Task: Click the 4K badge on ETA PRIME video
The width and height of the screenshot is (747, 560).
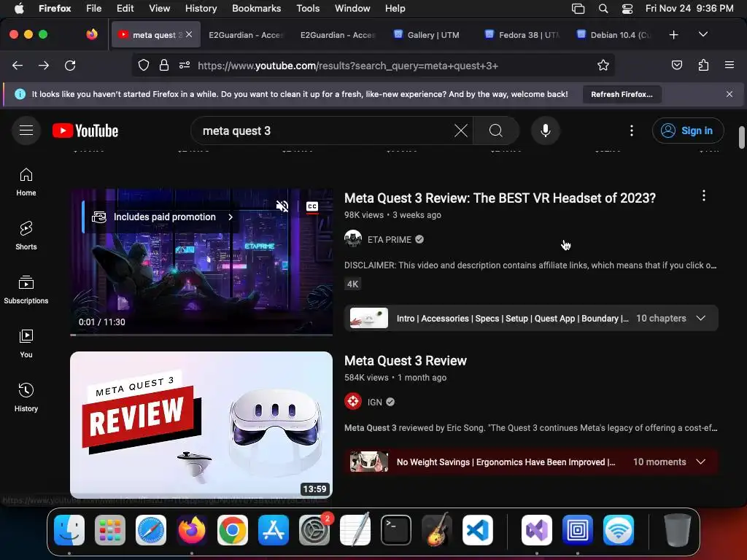Action: [352, 284]
